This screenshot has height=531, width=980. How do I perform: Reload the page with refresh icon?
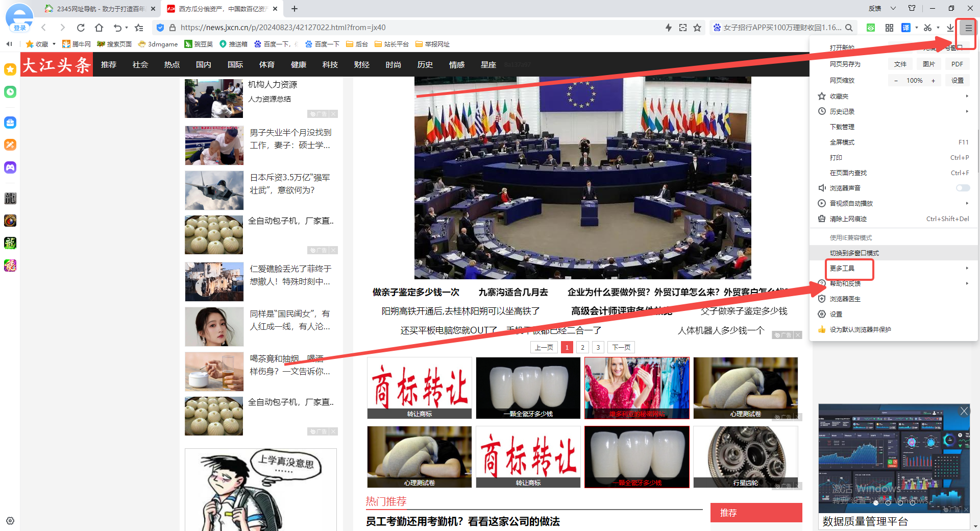click(x=81, y=28)
